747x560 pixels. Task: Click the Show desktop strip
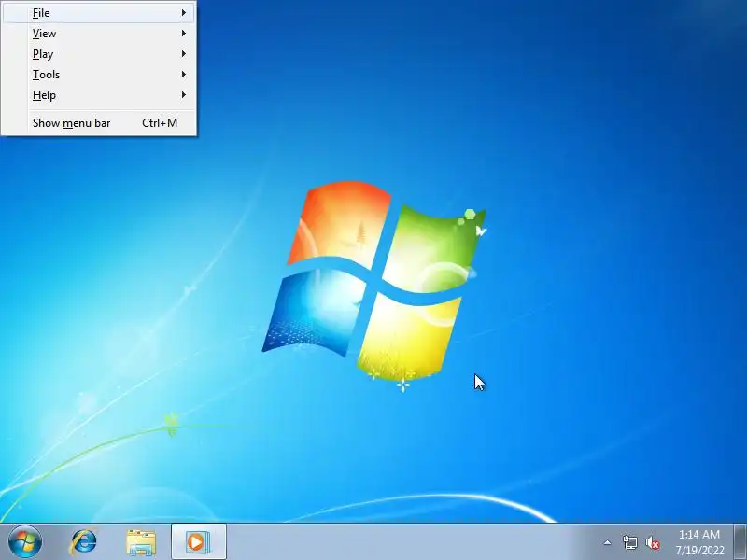click(740, 542)
